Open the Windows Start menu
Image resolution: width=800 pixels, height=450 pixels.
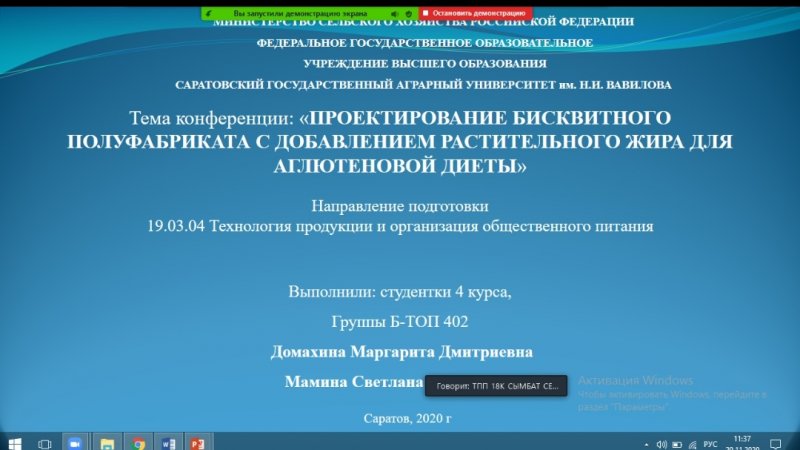[x=14, y=442]
